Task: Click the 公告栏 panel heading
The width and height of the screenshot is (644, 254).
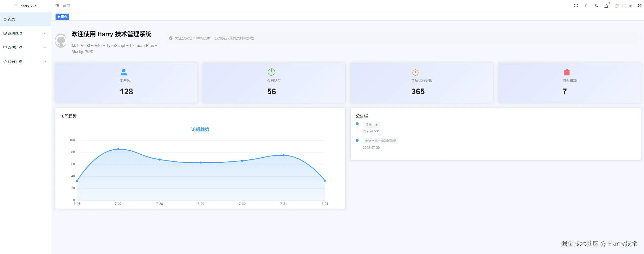Action: click(362, 116)
